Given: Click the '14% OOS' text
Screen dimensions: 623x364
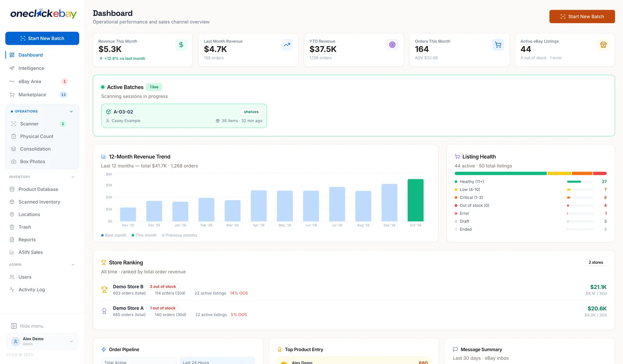Looking at the screenshot, I should (239, 293).
